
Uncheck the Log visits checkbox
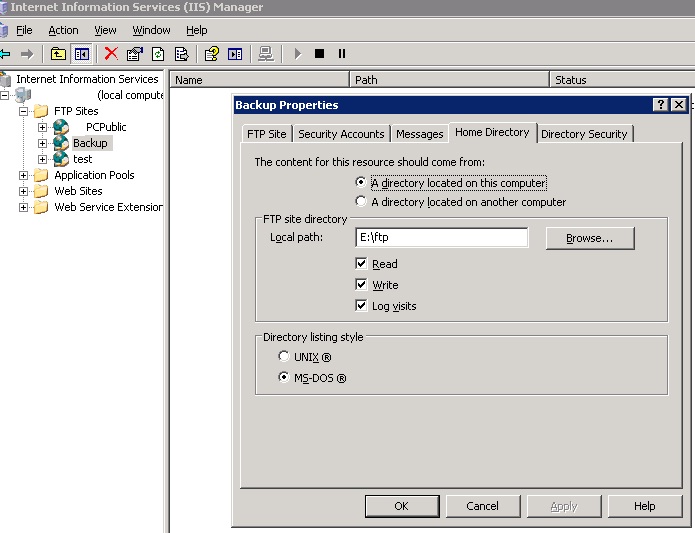pos(361,305)
